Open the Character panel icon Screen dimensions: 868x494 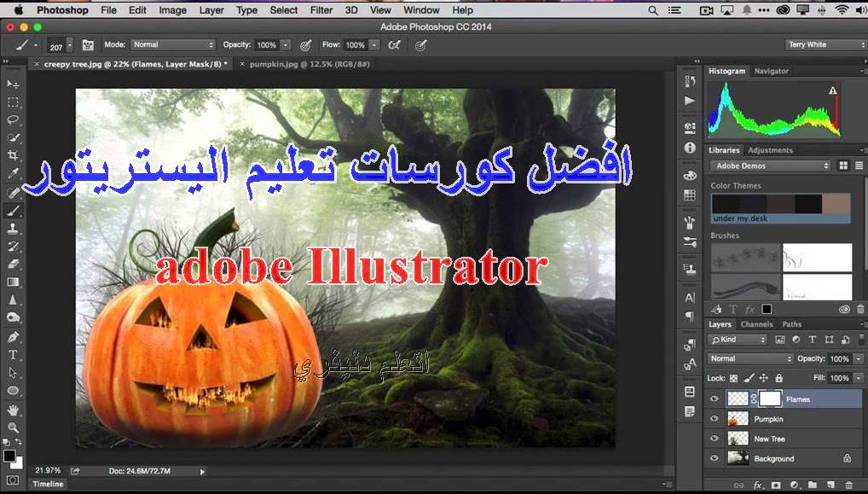click(690, 298)
